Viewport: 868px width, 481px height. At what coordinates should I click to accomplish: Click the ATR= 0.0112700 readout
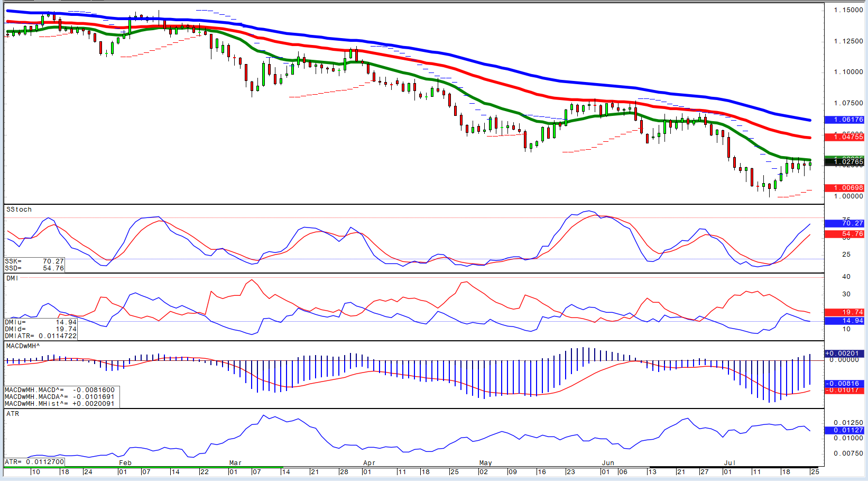(35, 462)
